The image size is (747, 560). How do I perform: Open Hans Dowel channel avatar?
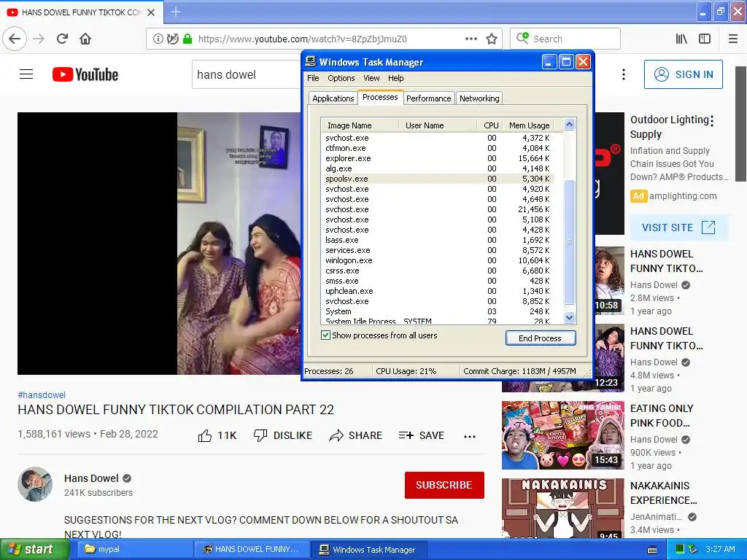35,484
